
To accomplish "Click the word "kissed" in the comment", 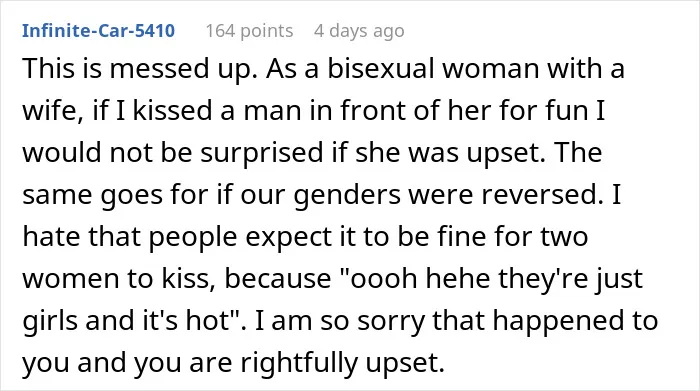I will coord(172,110).
